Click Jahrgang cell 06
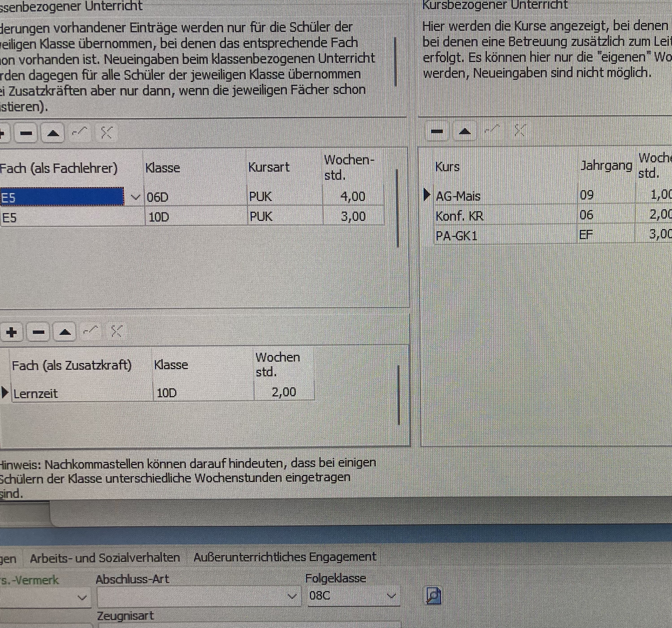 click(x=606, y=215)
